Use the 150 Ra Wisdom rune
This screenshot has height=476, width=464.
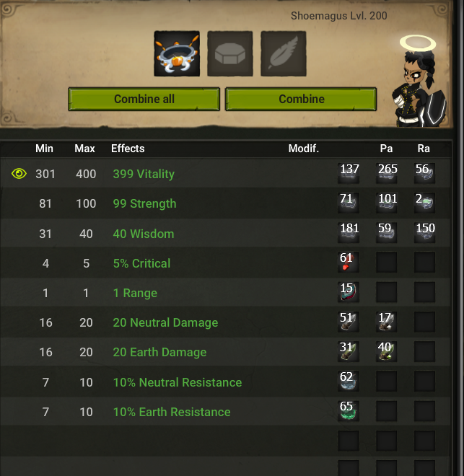[x=424, y=232]
